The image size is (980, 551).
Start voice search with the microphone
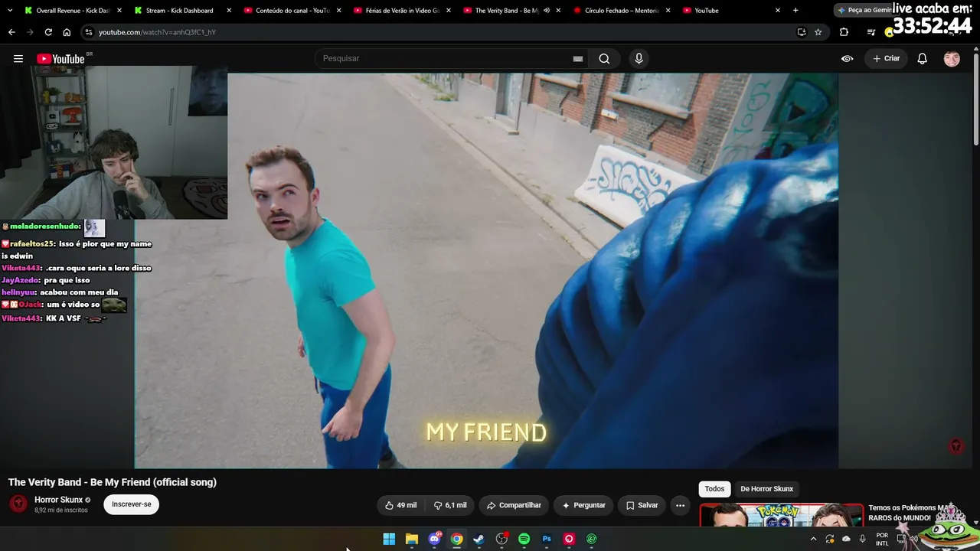point(639,59)
